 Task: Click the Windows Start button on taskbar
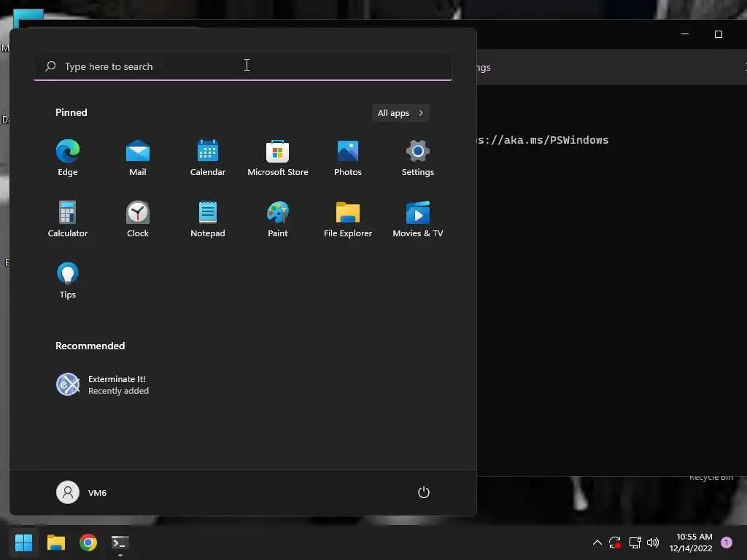click(23, 542)
